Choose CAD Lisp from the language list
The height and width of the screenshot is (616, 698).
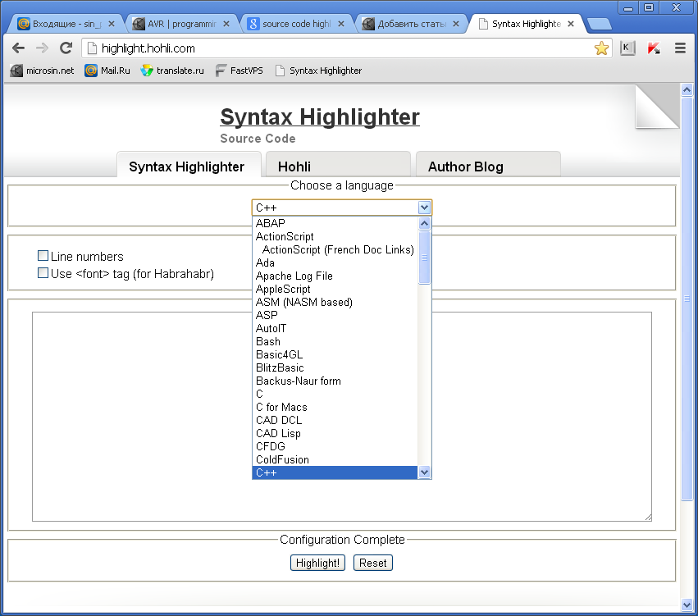pyautogui.click(x=335, y=433)
